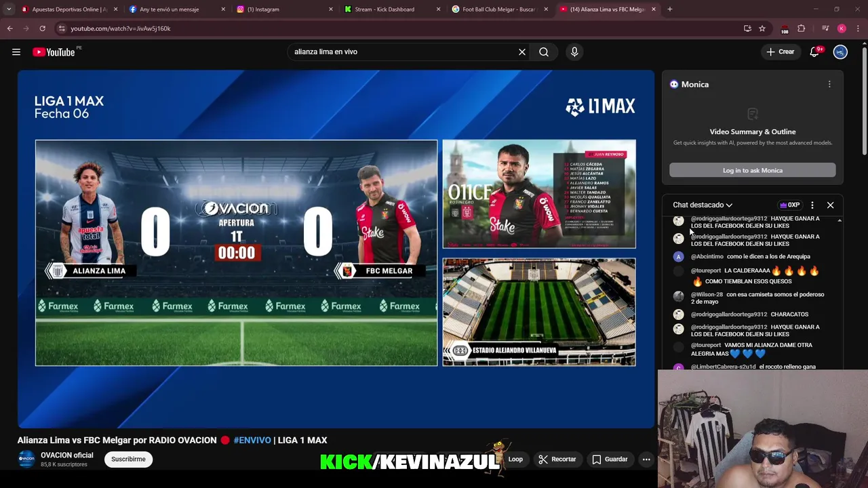868x488 pixels.
Task: Switch to the Instagram tab
Action: (x=285, y=9)
